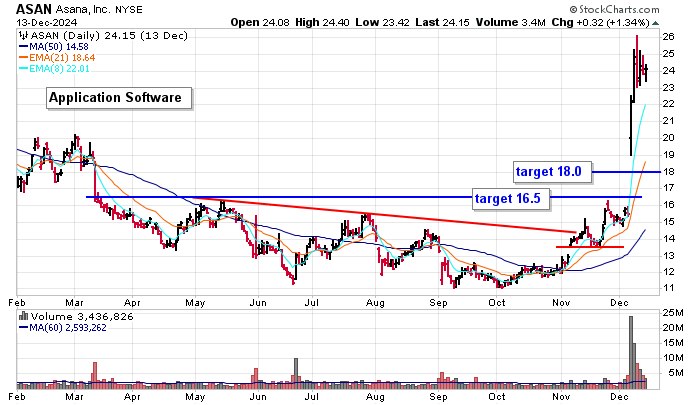Click the 25M volume axis label

point(673,313)
